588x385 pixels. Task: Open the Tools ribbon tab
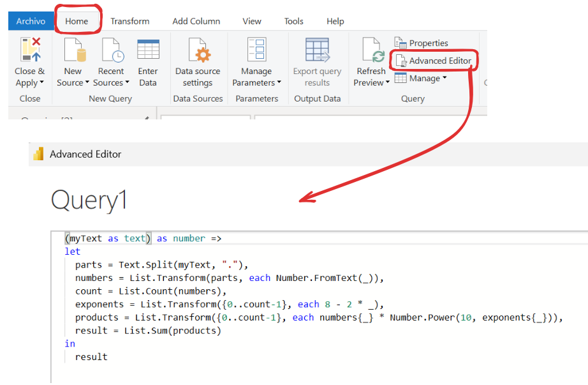[x=293, y=21]
